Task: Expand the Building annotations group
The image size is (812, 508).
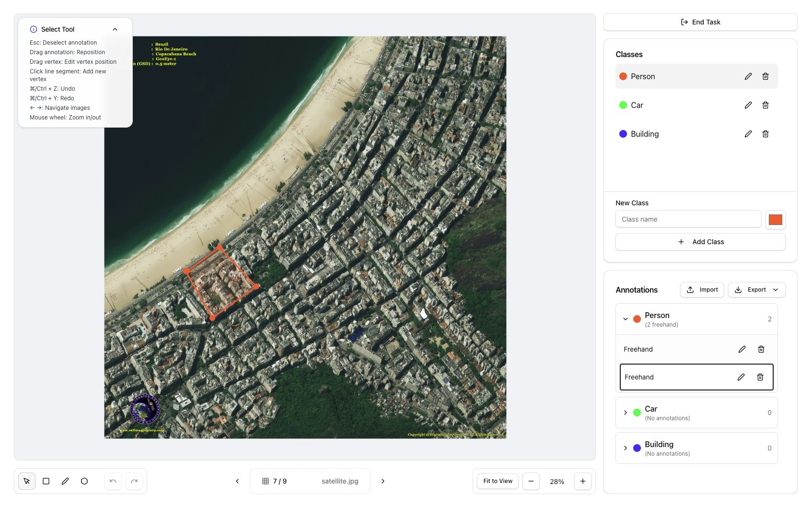Action: 626,448
